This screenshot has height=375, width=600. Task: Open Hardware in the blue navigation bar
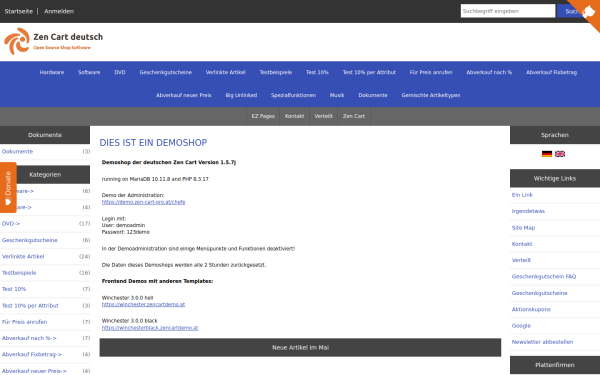click(52, 72)
